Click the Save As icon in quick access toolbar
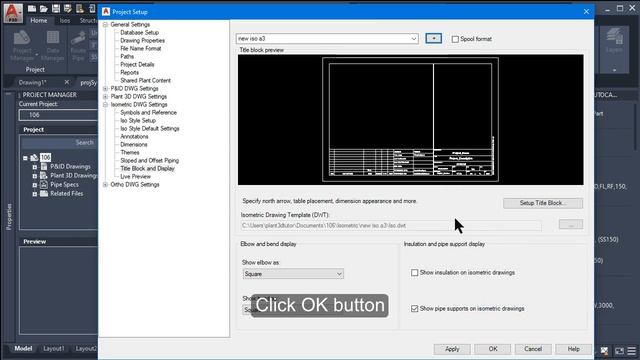 (x=67, y=9)
